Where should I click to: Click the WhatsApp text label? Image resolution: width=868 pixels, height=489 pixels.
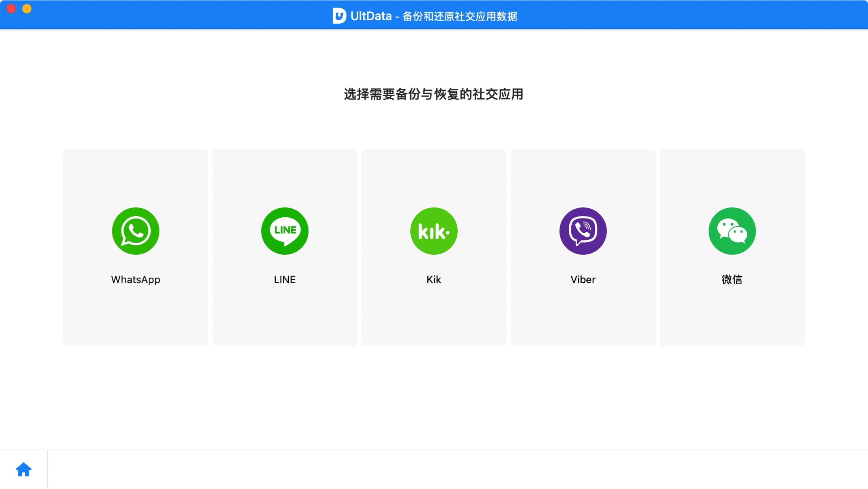(135, 280)
